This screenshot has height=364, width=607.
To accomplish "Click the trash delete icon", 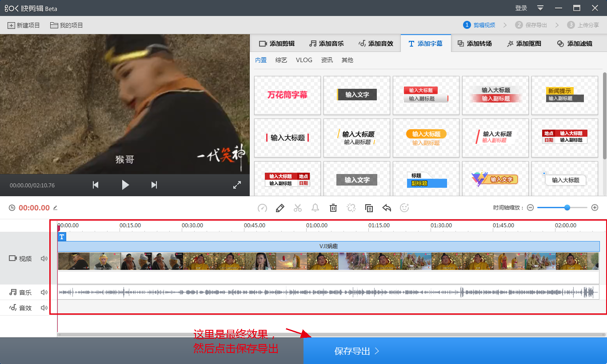I will (333, 208).
